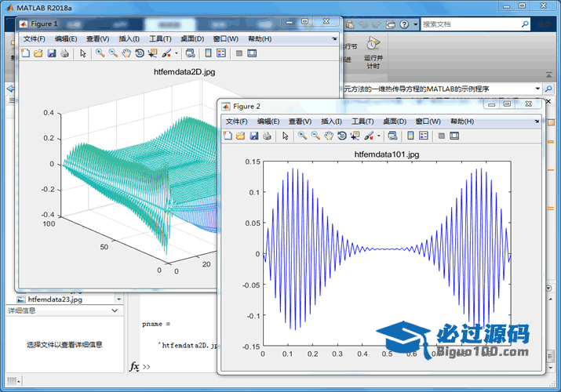Dock Figure 1 using menu bar arrow
The width and height of the screenshot is (561, 392).
(334, 39)
